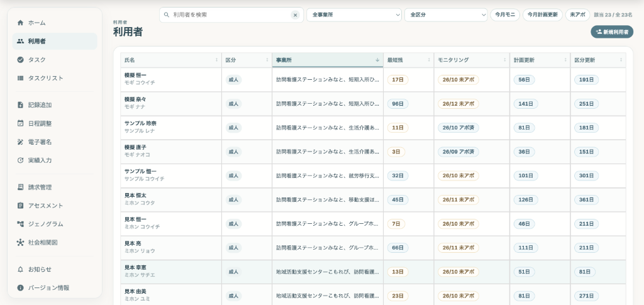Click the 301日 badge in 区分更新 column
Image resolution: width=644 pixels, height=305 pixels.
tap(586, 175)
